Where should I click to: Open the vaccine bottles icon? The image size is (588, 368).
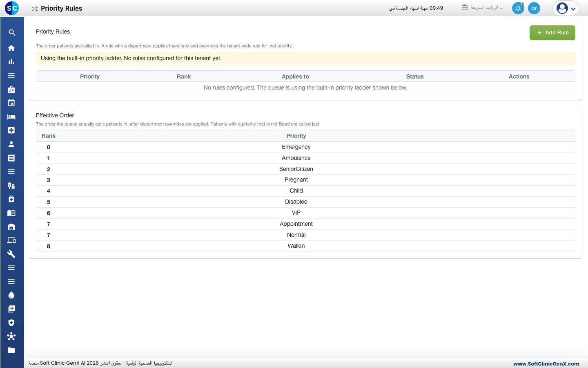[x=11, y=186]
